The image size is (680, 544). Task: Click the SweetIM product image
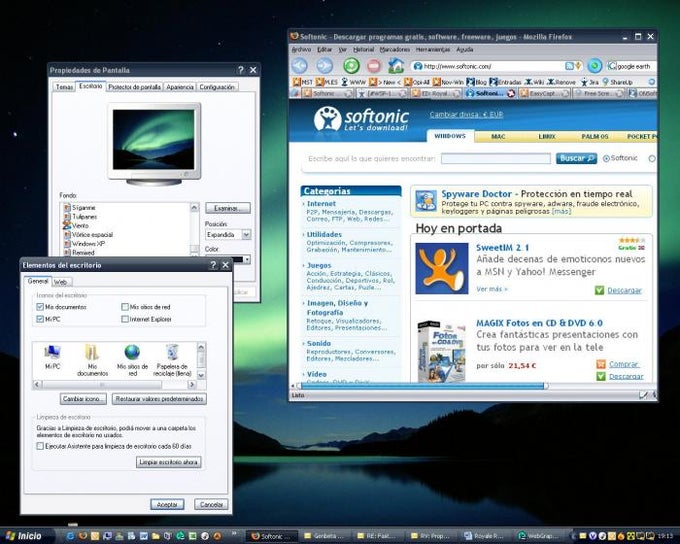tap(441, 268)
